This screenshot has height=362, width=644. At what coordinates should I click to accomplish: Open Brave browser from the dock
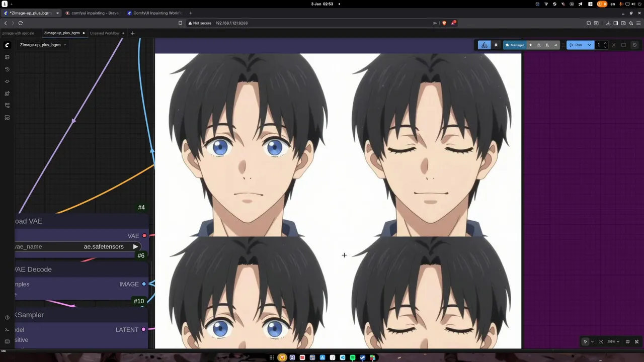282,357
